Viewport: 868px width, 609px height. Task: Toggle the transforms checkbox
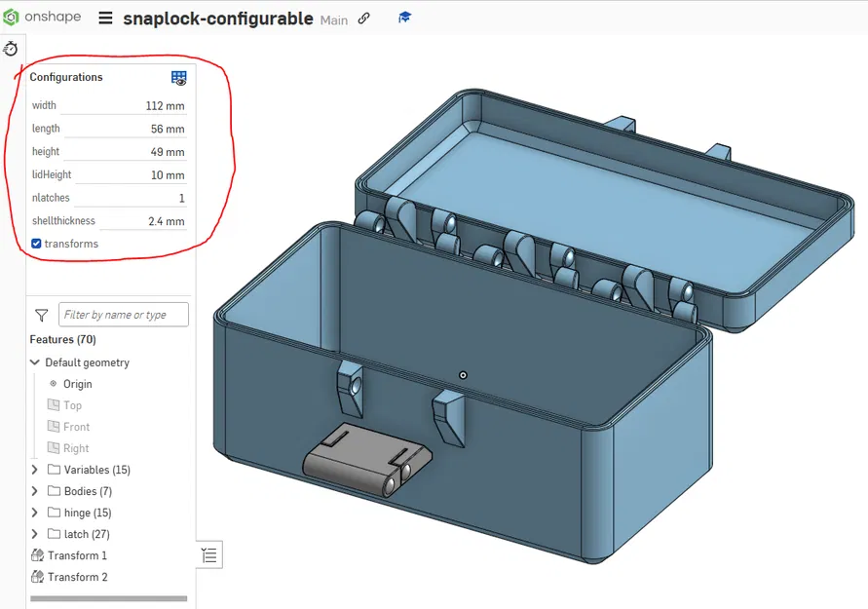35,244
